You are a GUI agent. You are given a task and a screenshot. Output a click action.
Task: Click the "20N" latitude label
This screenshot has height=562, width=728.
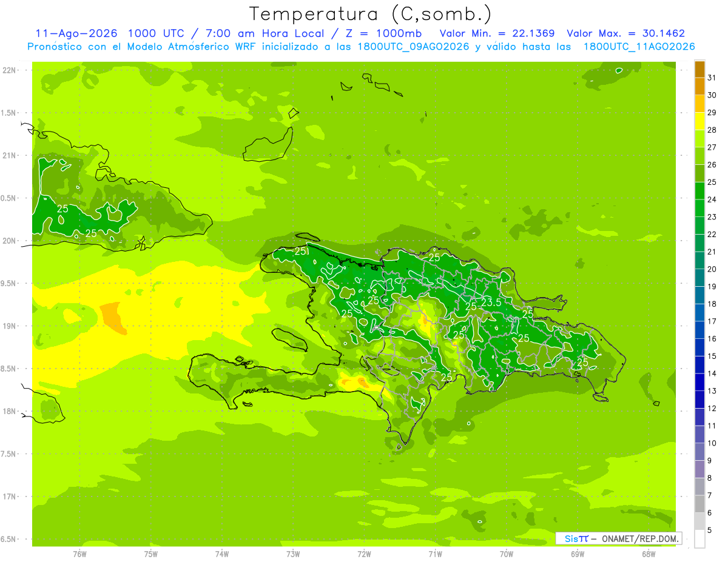pos(9,241)
